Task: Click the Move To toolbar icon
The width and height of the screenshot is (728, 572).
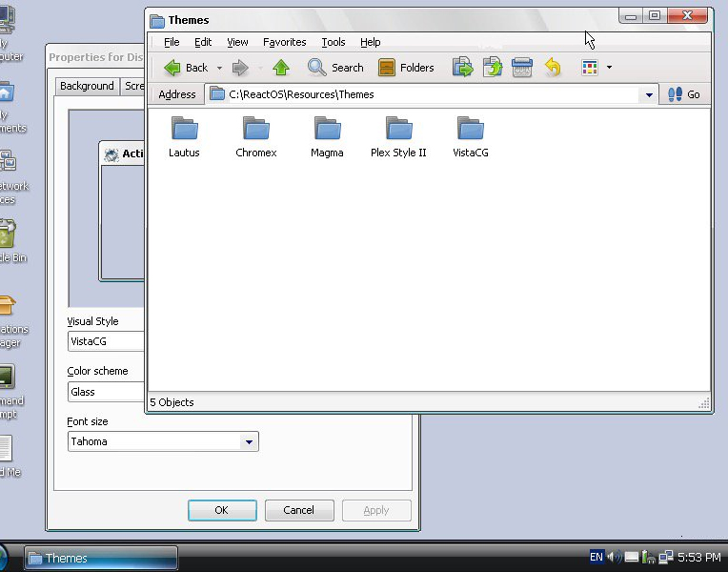Action: (x=462, y=68)
